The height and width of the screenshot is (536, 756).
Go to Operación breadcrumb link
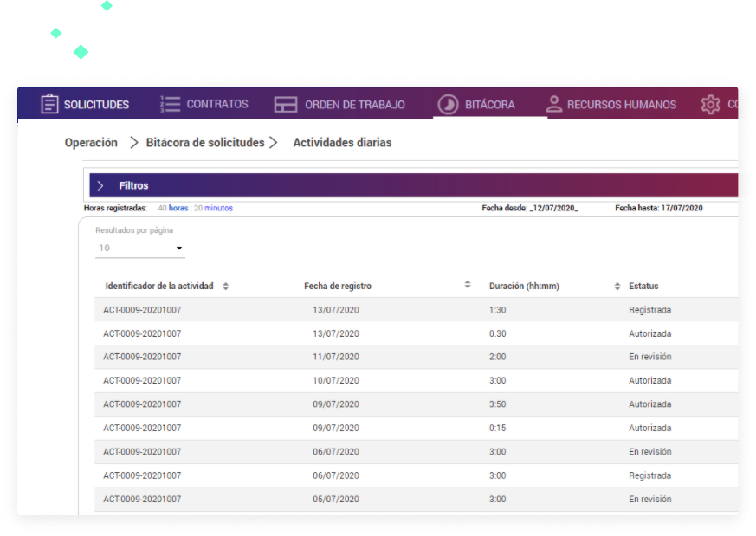point(91,143)
